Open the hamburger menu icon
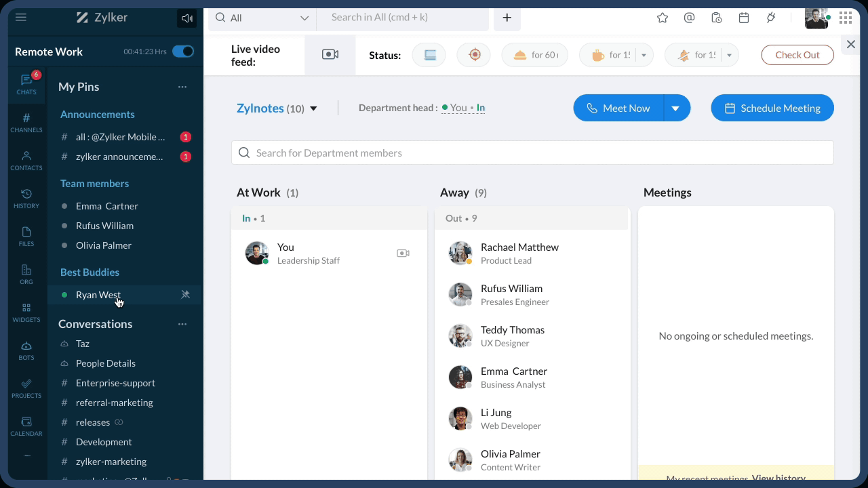Viewport: 868px width, 488px height. point(21,18)
